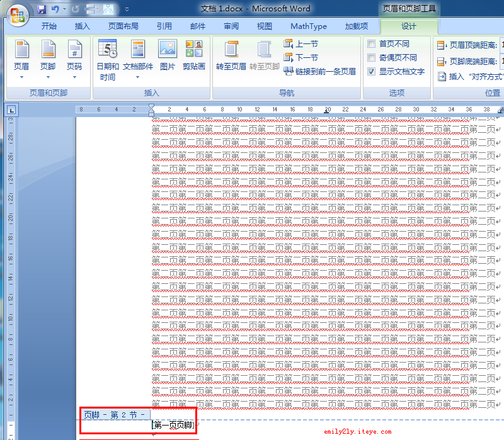
Task: Enable 奇偶页不同 checkbox
Action: pyautogui.click(x=371, y=57)
